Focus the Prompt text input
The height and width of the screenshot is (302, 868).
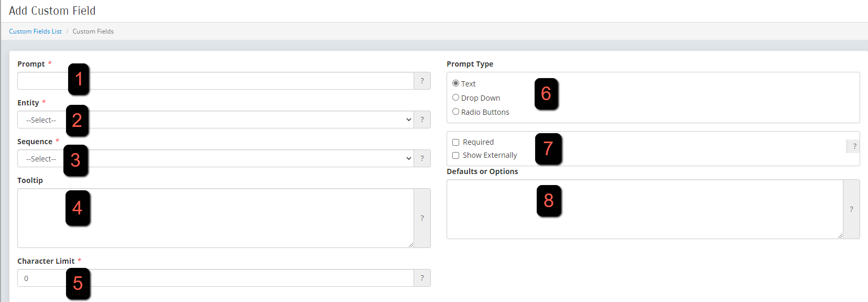(x=215, y=81)
